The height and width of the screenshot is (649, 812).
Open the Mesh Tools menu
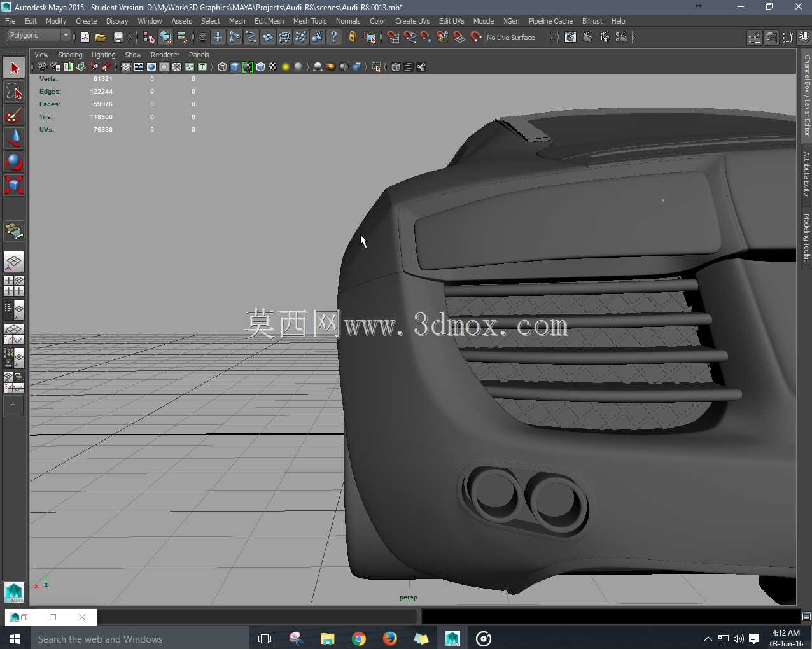click(310, 21)
